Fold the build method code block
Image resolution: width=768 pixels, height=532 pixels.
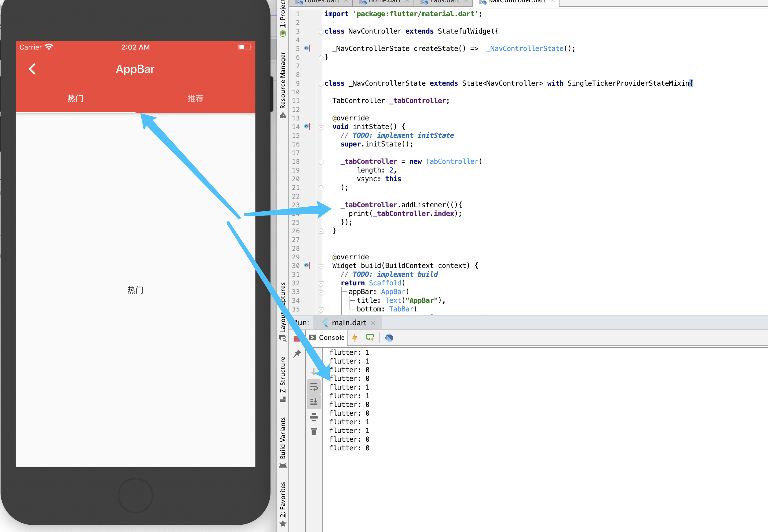(x=321, y=266)
